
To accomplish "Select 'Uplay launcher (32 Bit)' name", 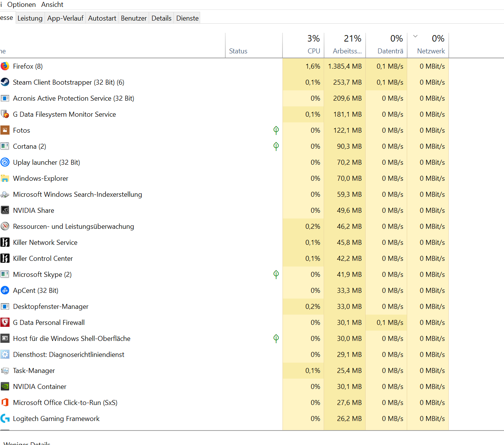I will (47, 162).
